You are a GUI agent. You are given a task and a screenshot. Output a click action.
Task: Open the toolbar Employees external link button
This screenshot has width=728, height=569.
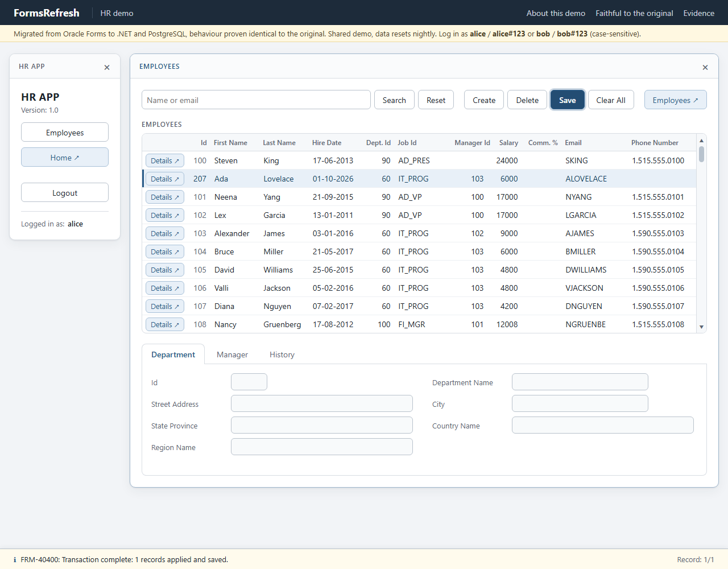pos(676,100)
